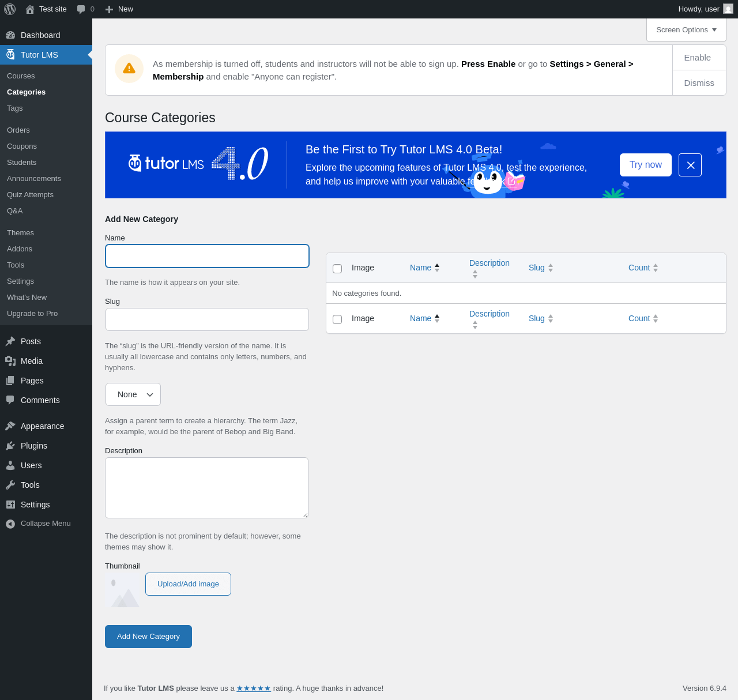The image size is (738, 700).
Task: Click the Enable membership button
Action: click(x=699, y=58)
